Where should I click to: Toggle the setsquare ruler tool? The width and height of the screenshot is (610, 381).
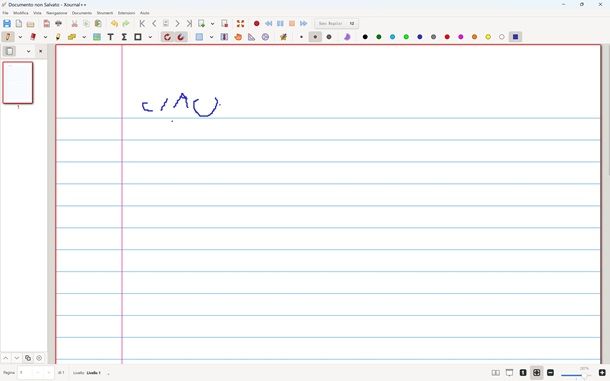click(x=252, y=37)
